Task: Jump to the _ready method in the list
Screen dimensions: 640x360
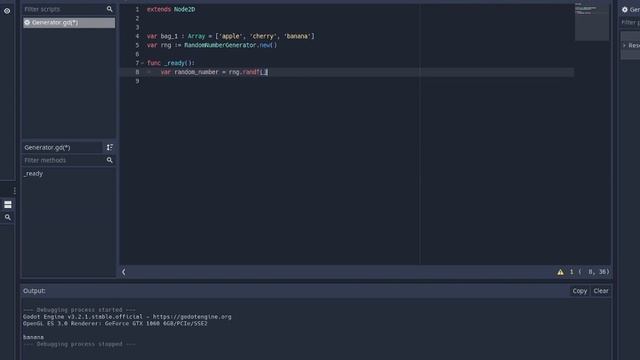Action: point(33,173)
